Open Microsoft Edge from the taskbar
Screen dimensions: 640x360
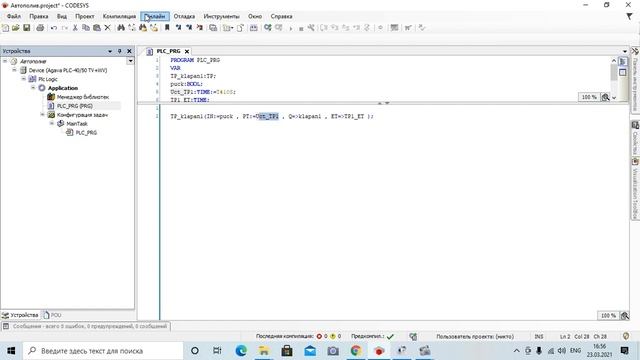click(x=241, y=351)
